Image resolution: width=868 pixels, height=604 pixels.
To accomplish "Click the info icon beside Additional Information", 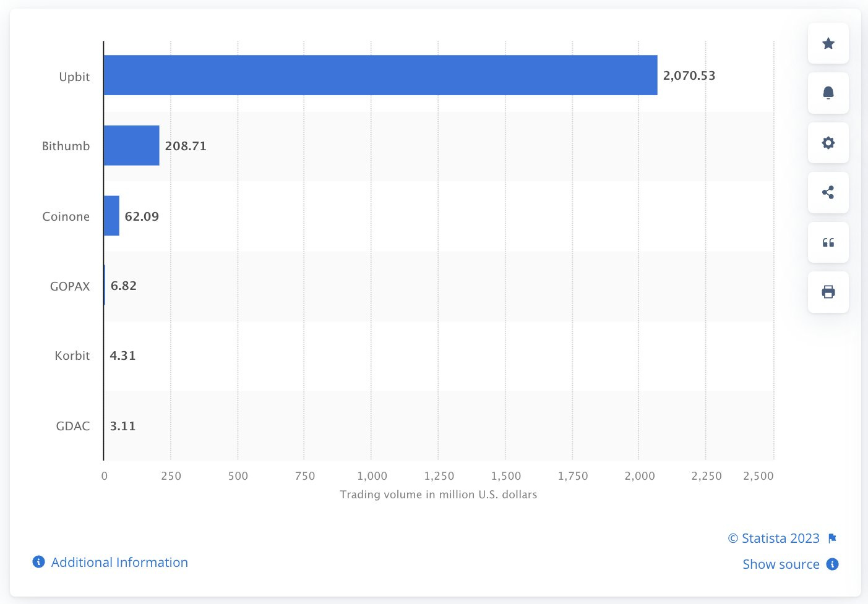I will (x=38, y=562).
